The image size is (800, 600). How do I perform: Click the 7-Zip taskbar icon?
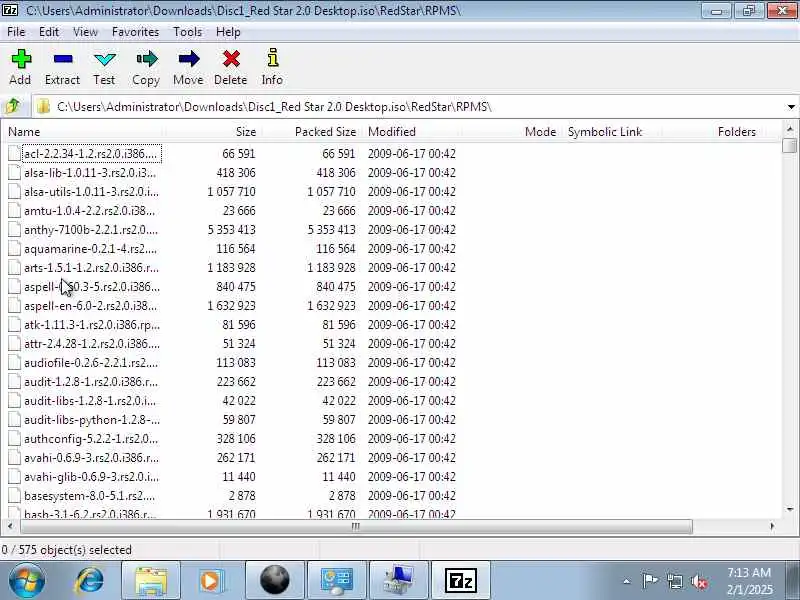pos(461,581)
